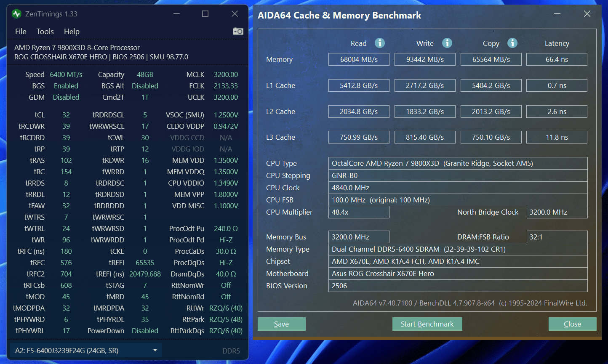Click the Memory Type DDR5-6400 field

pos(458,249)
